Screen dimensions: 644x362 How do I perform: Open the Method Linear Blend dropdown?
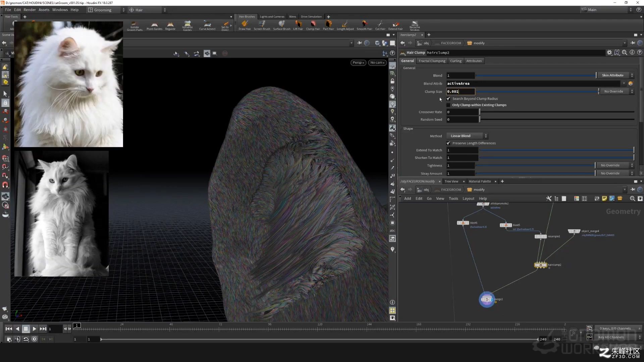coord(467,136)
